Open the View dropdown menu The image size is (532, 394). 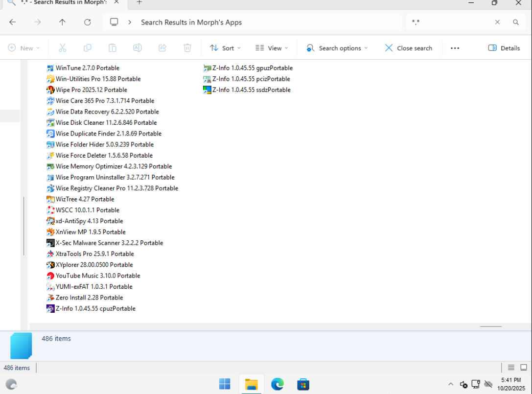tap(272, 48)
